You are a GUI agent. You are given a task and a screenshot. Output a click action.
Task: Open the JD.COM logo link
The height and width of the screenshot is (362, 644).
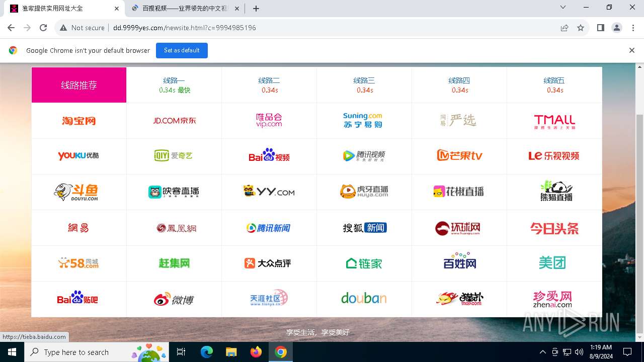pyautogui.click(x=174, y=121)
